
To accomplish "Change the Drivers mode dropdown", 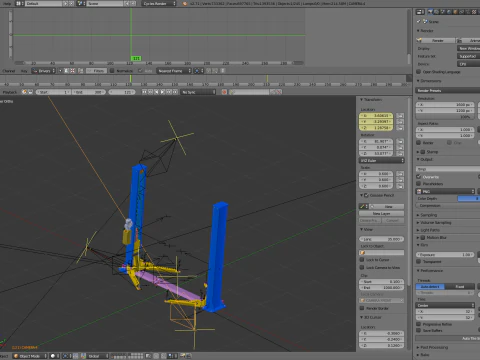I will point(43,71).
